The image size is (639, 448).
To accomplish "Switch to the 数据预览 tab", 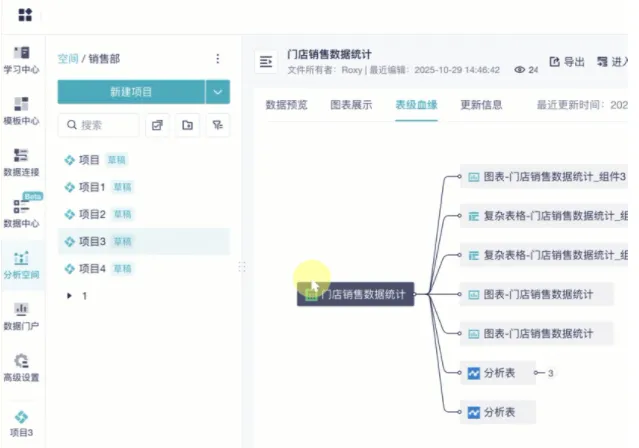I will click(286, 104).
